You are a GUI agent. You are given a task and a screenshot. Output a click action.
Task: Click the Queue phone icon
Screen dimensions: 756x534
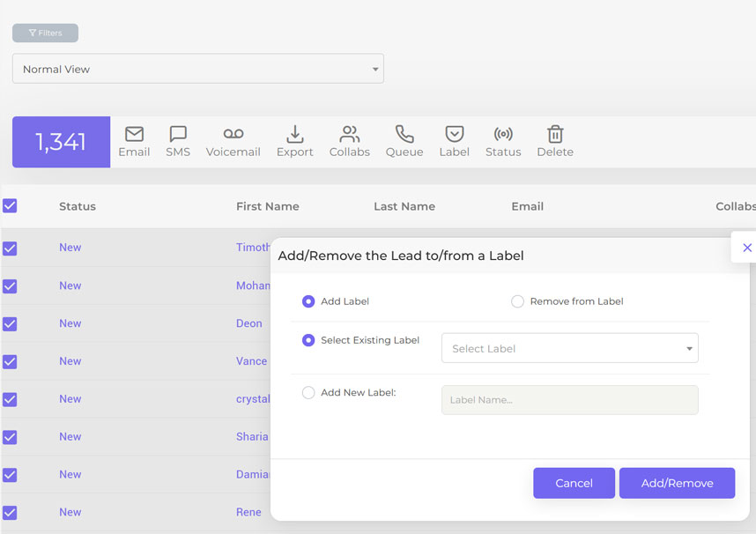[x=404, y=134]
